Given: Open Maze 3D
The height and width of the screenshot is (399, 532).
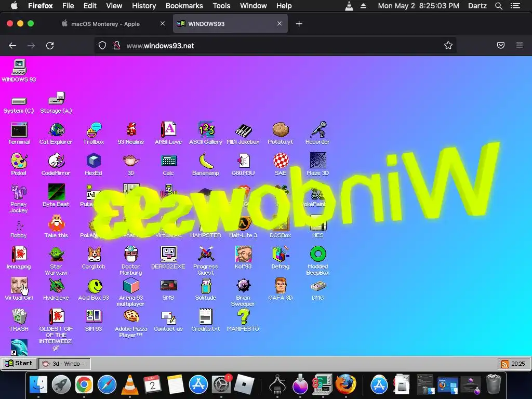Looking at the screenshot, I should tap(317, 161).
